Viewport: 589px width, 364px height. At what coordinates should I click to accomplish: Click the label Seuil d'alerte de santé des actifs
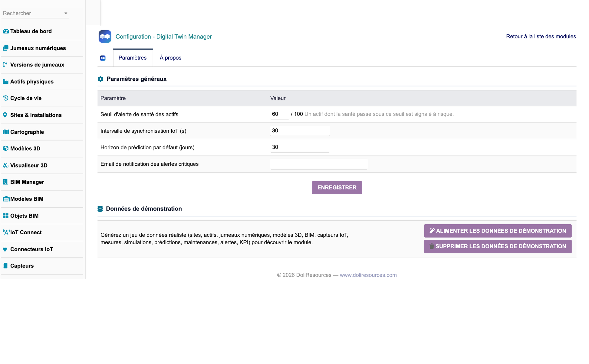pos(140,114)
